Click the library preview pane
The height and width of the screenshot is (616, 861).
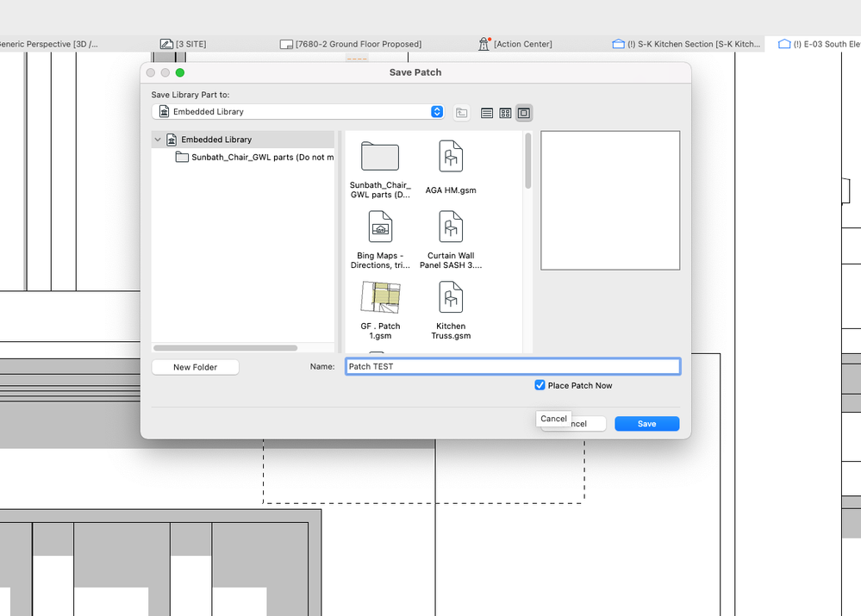(610, 201)
